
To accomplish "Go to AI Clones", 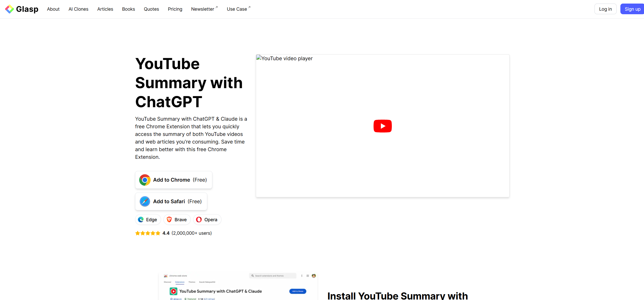I will pos(78,9).
